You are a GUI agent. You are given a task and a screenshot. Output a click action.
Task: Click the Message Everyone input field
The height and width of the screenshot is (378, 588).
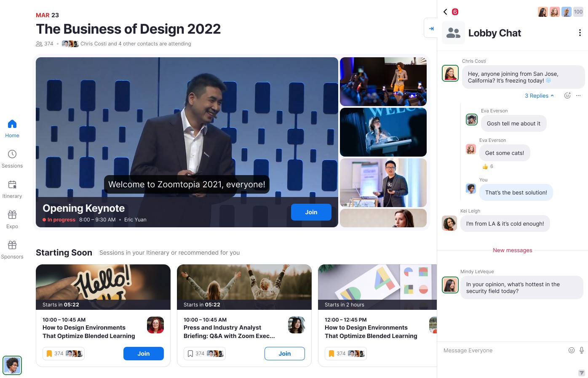501,350
